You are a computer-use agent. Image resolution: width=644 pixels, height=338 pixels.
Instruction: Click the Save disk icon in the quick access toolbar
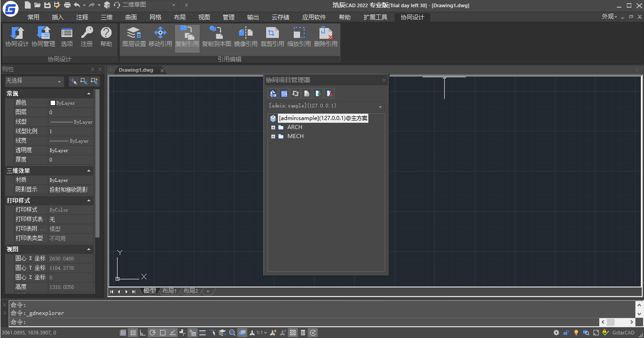[x=47, y=5]
